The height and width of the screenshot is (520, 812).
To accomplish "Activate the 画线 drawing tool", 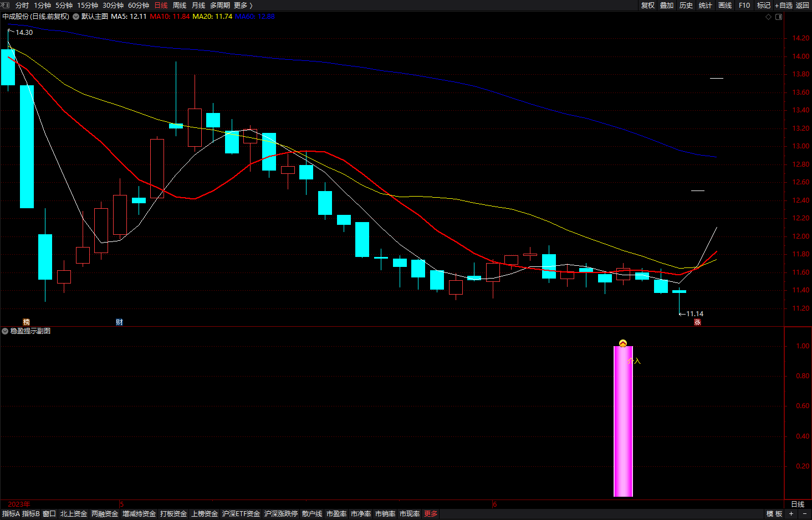I will tap(725, 6).
